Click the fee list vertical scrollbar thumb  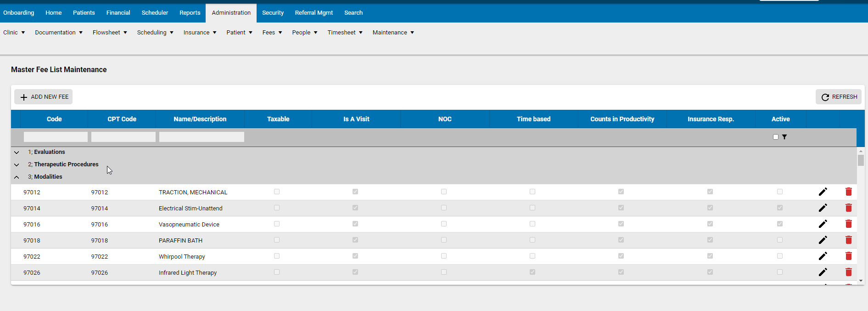861,160
